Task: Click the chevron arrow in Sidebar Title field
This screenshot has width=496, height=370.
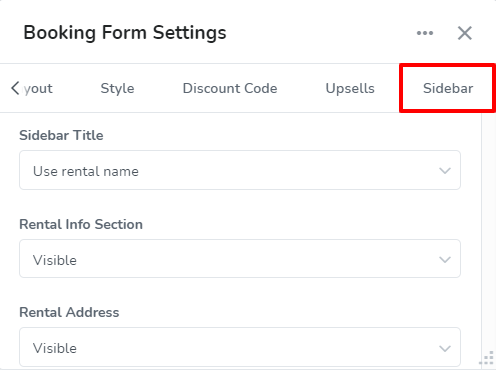Action: pyautogui.click(x=445, y=171)
